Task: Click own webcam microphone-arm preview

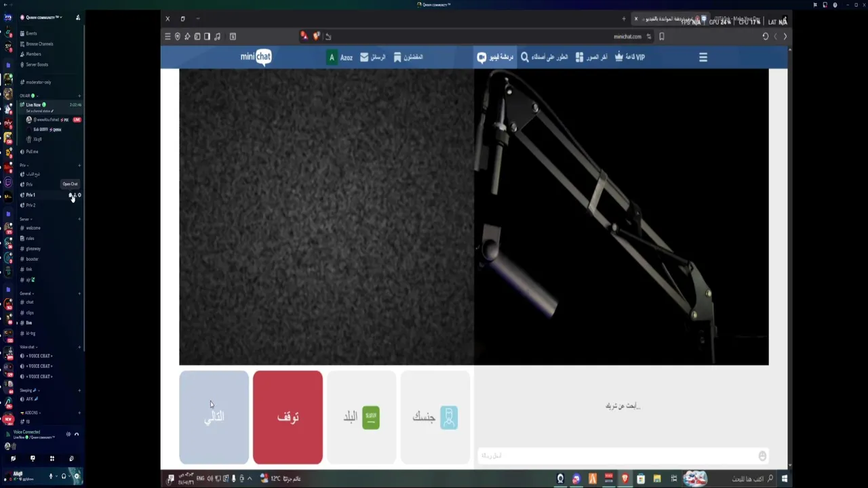Action: tap(621, 217)
